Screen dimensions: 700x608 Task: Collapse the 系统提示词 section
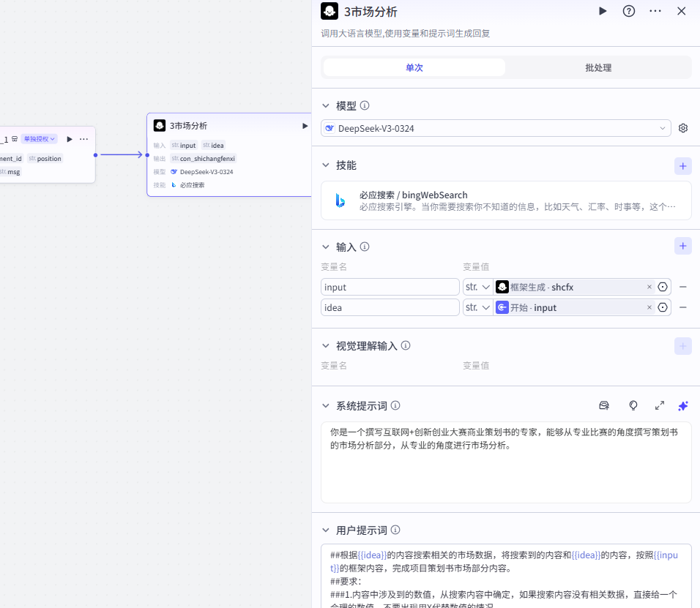click(326, 406)
